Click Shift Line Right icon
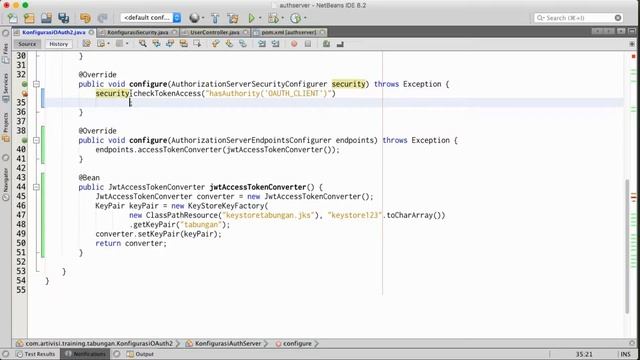Screen dimensions: 640x360 click(276, 44)
